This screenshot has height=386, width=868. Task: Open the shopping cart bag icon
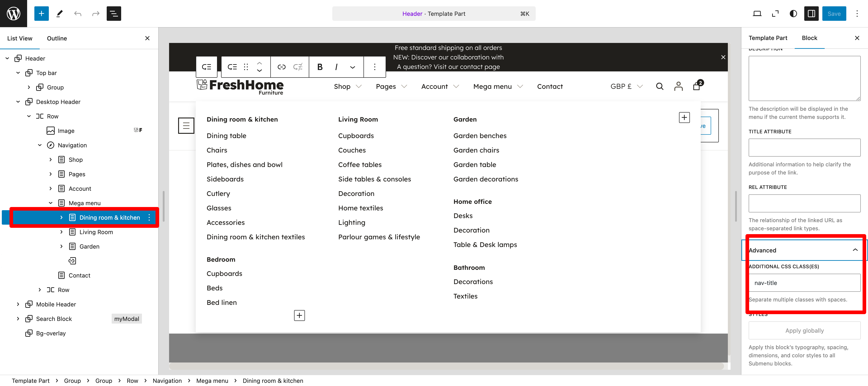(697, 86)
